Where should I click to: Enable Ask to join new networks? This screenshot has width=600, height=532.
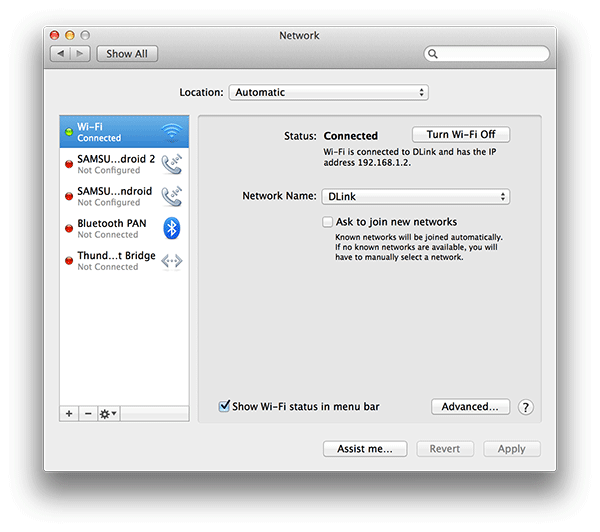tap(327, 222)
